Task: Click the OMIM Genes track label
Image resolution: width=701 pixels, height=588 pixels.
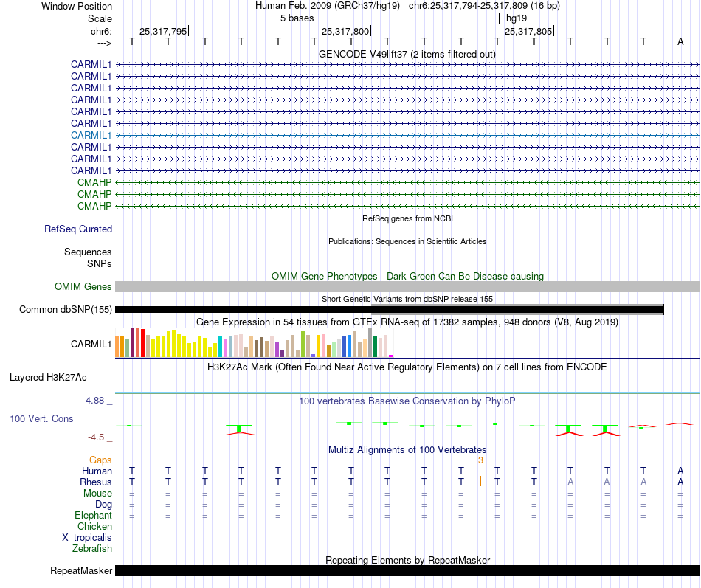Action: tap(83, 286)
